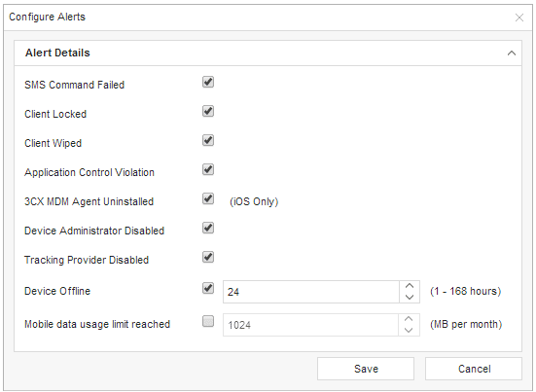The width and height of the screenshot is (536, 392).
Task: Cancel the Configure Alerts dialog
Action: (474, 369)
